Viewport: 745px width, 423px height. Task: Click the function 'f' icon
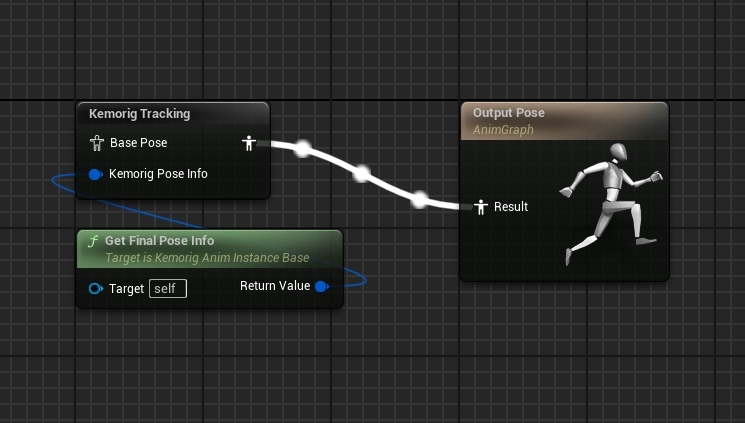(x=93, y=241)
